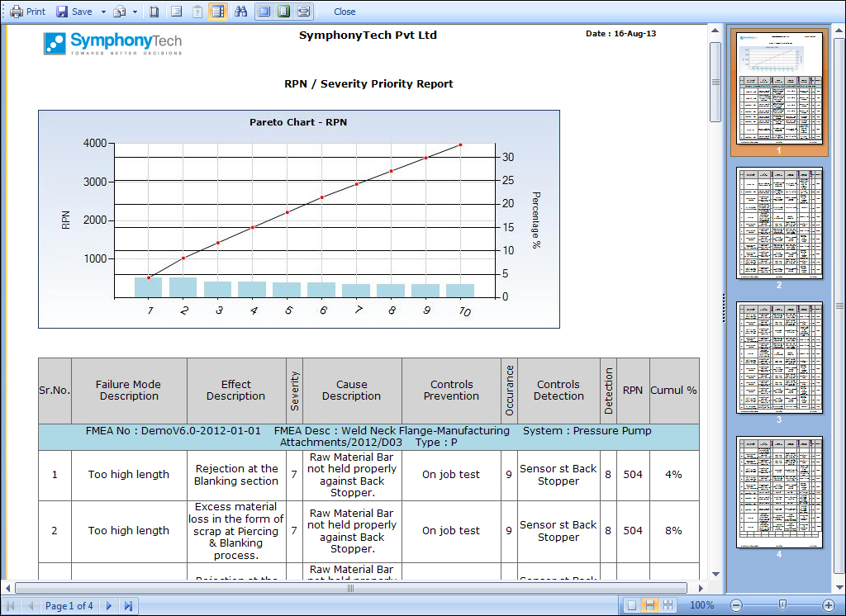The image size is (846, 616).
Task: Open the Save dropdown arrow
Action: click(103, 12)
